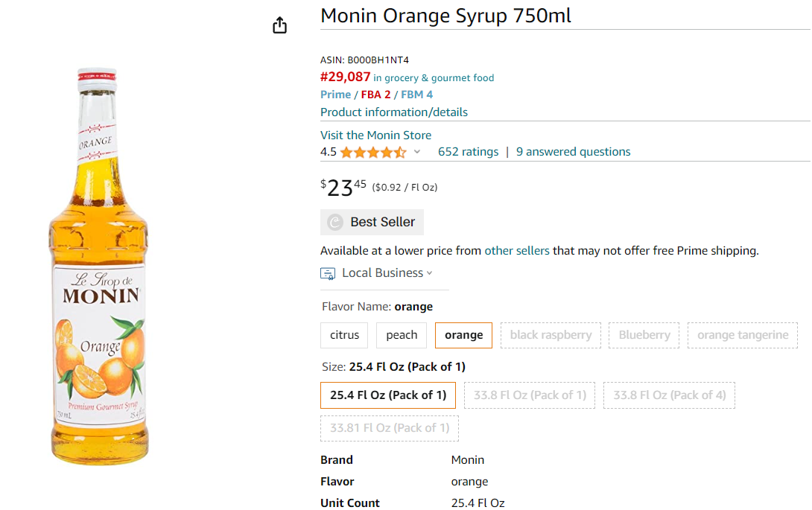
Task: Expand the Local Business dropdown
Action: click(x=429, y=272)
